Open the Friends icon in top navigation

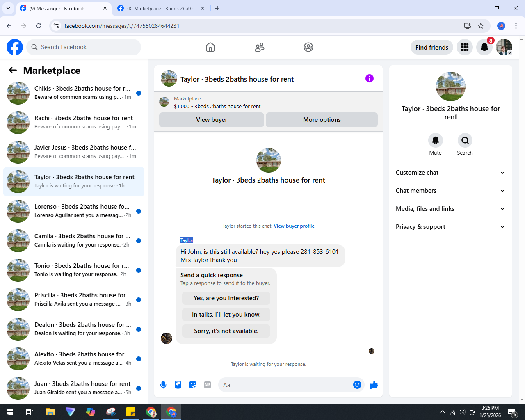(x=260, y=47)
